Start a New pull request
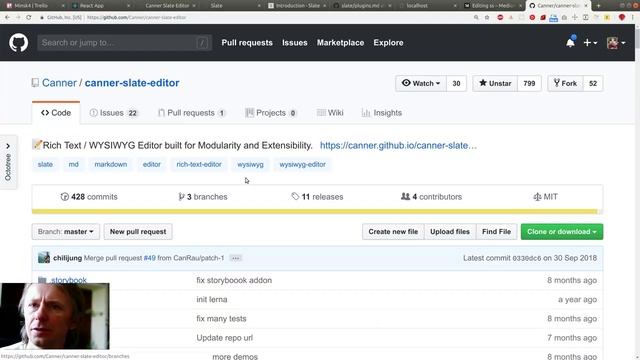The width and height of the screenshot is (640, 360). [x=138, y=231]
